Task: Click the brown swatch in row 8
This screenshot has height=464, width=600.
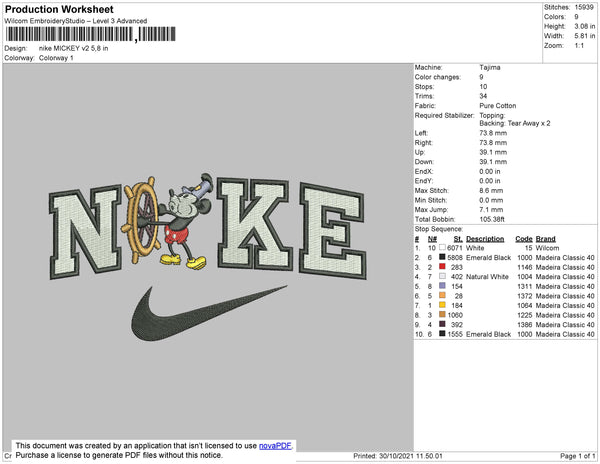Action: [x=442, y=314]
